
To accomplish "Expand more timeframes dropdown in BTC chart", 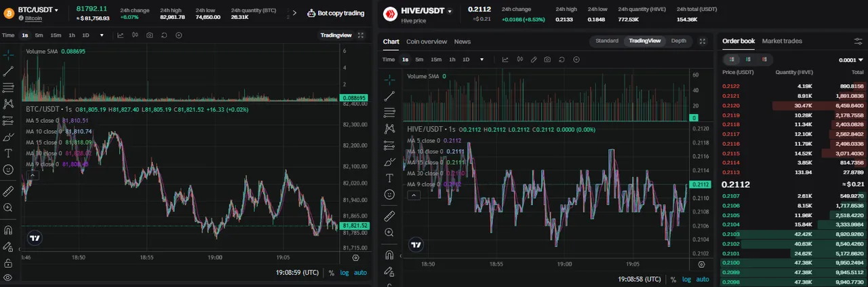I will pos(102,35).
